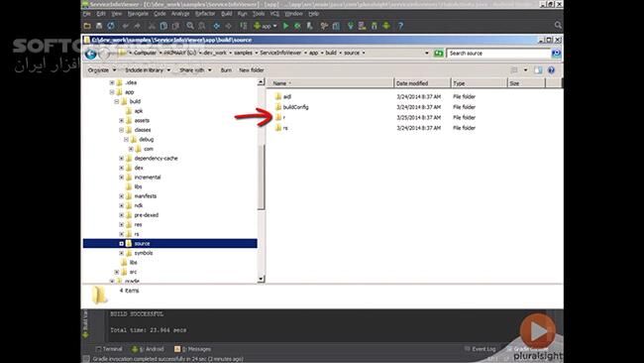Click the Search source input field
Image resolution: width=644 pixels, height=363 pixels.
(498, 53)
